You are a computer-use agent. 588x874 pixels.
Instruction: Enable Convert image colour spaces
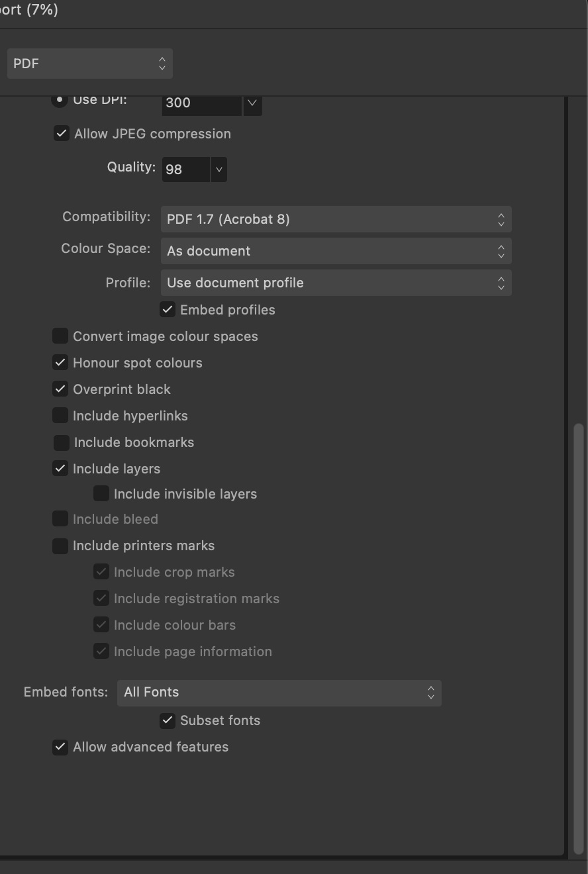(x=60, y=336)
